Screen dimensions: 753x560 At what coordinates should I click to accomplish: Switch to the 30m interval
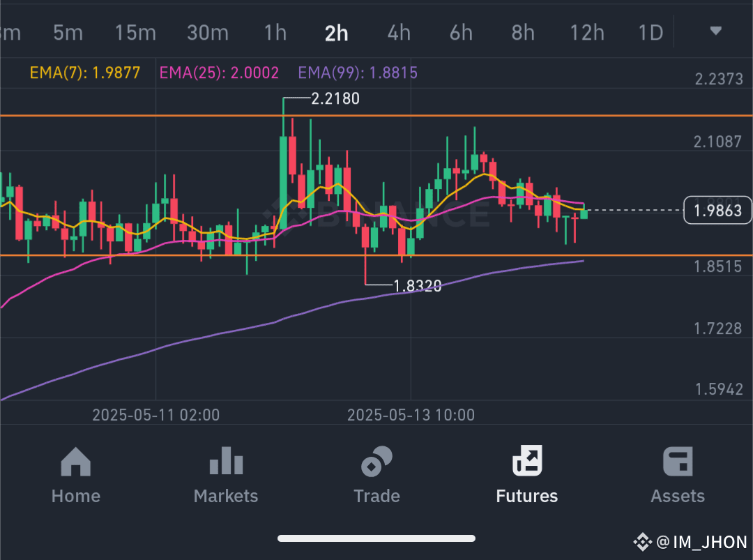coord(208,33)
